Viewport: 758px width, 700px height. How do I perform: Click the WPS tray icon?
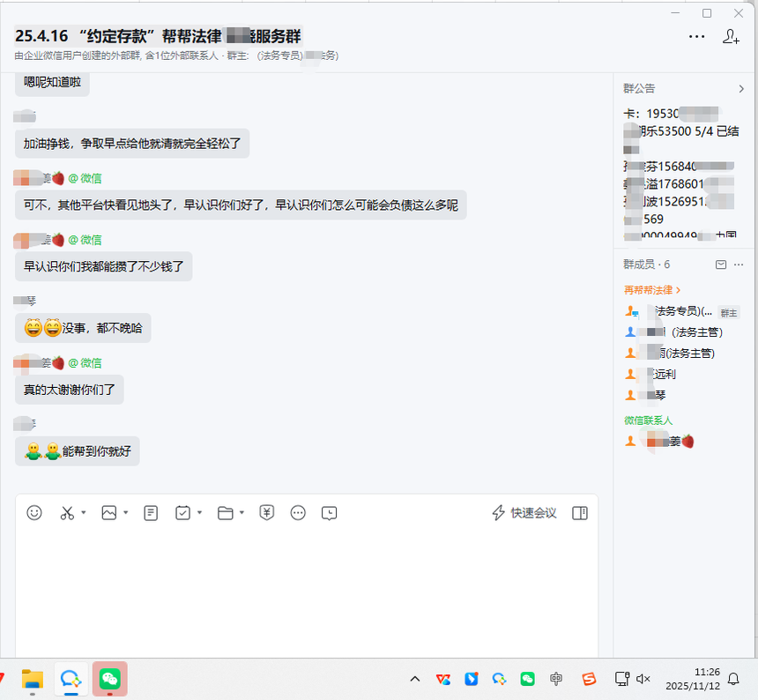click(442, 679)
